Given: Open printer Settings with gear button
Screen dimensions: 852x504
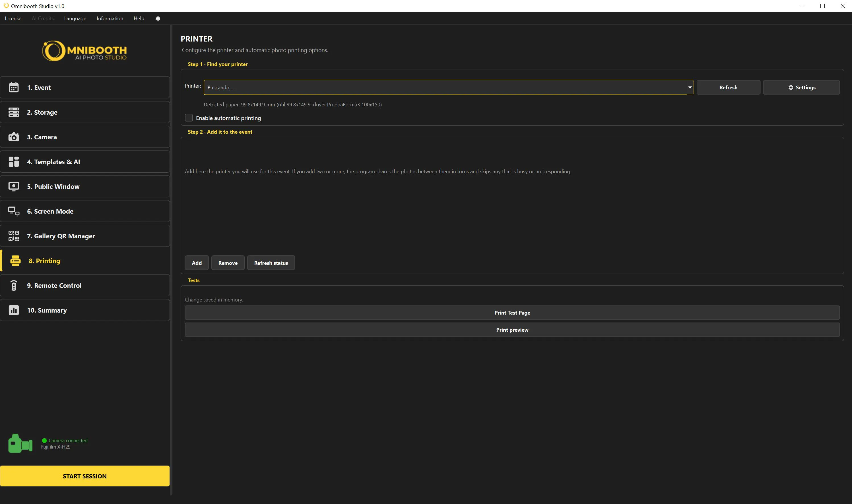Looking at the screenshot, I should pos(801,88).
